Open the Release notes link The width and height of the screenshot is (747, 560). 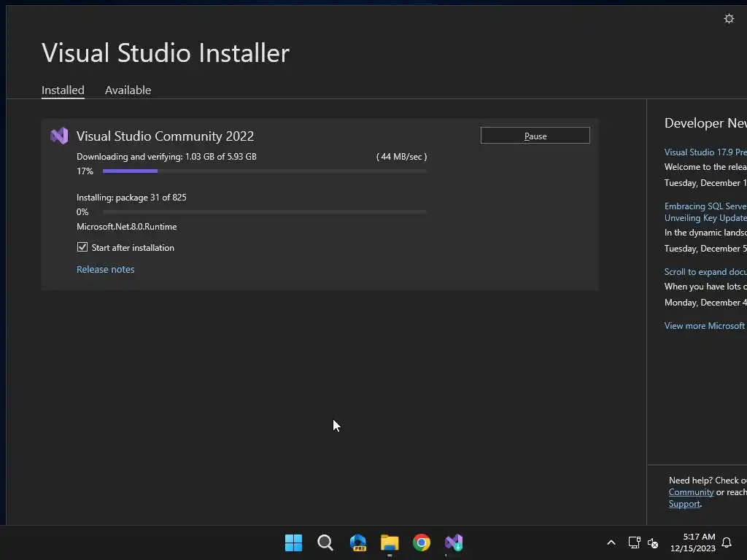coord(105,270)
